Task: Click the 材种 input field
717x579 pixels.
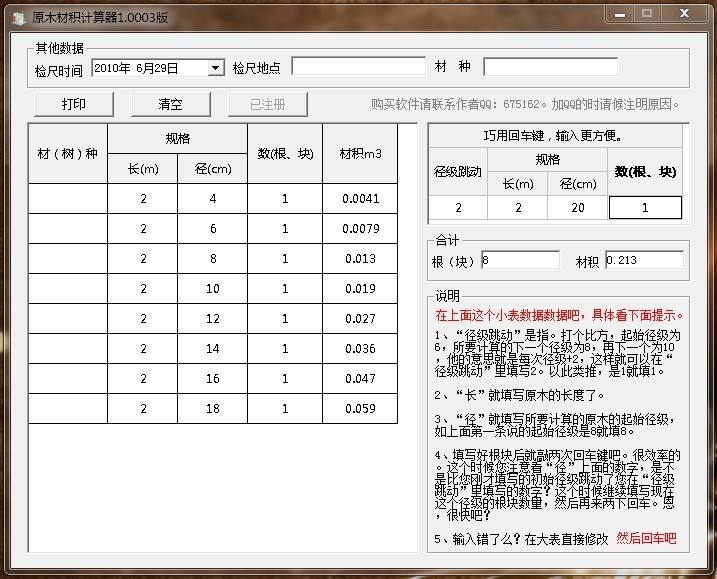Action: pos(551,66)
